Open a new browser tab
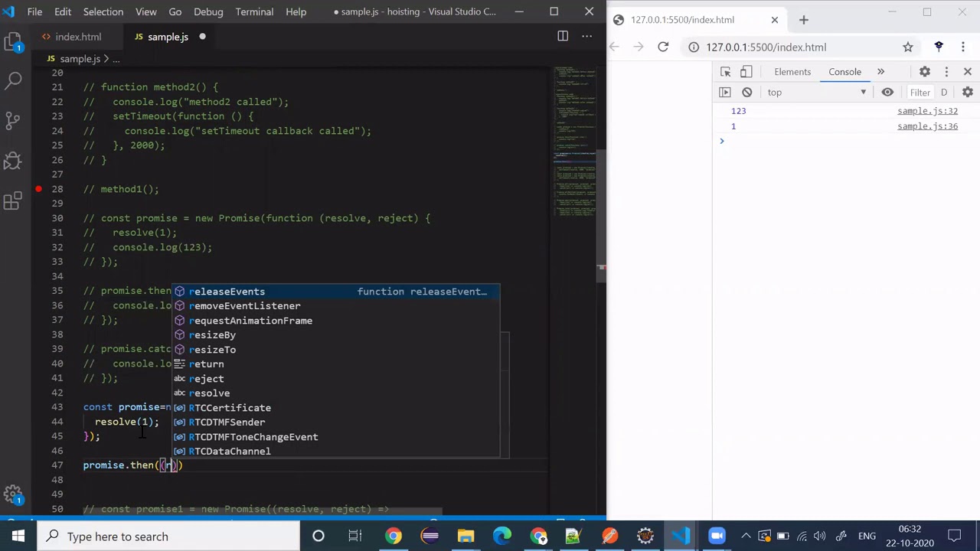The width and height of the screenshot is (980, 551). point(803,20)
